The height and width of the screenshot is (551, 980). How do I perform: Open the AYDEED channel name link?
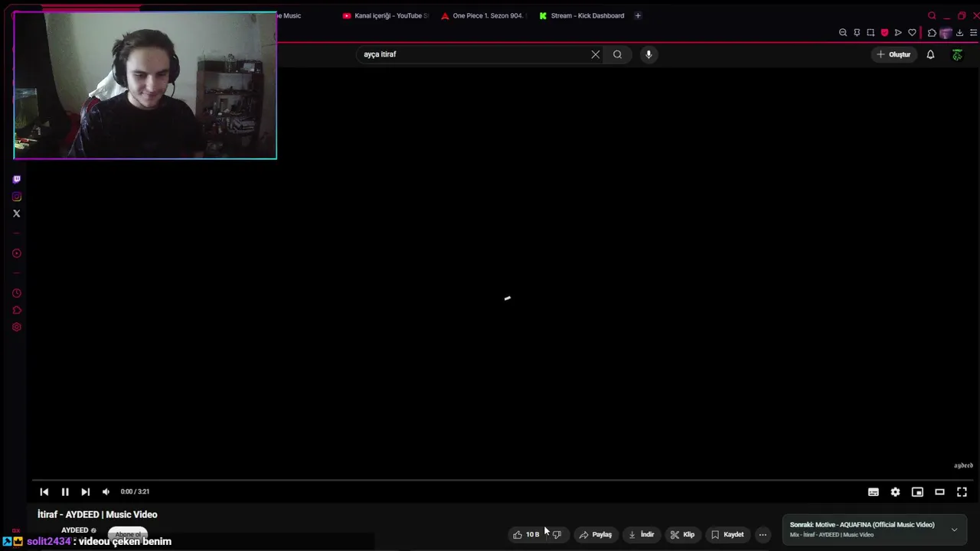click(75, 530)
